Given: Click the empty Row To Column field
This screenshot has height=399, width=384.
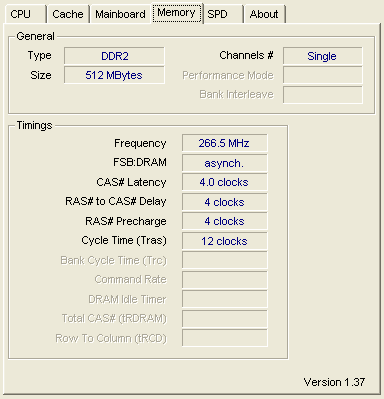Looking at the screenshot, I should 225,338.
